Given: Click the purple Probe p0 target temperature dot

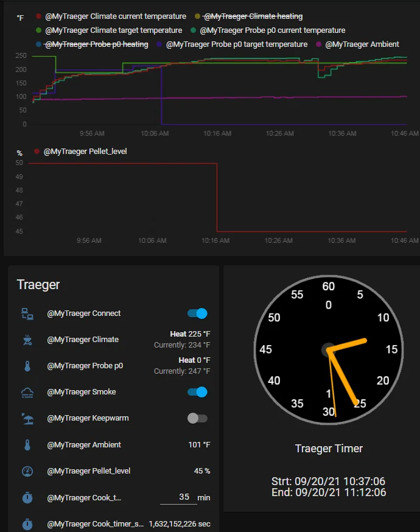Looking at the screenshot, I should tap(159, 44).
